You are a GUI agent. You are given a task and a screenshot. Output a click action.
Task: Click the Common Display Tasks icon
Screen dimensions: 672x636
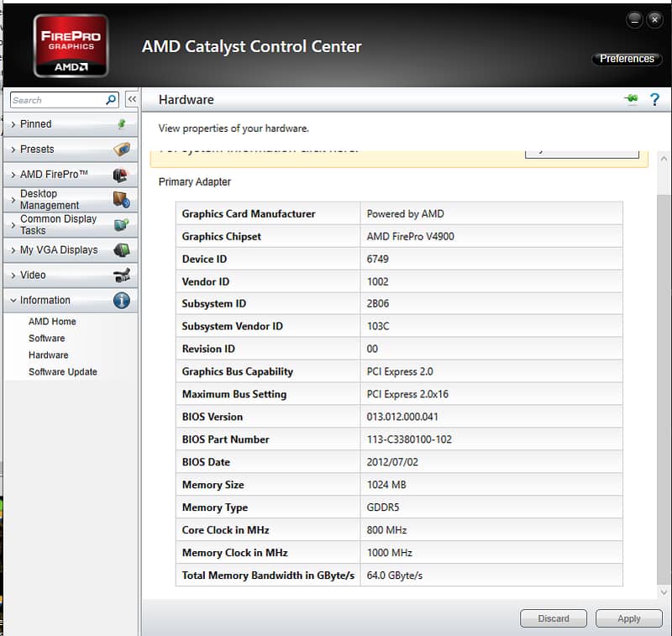click(122, 224)
